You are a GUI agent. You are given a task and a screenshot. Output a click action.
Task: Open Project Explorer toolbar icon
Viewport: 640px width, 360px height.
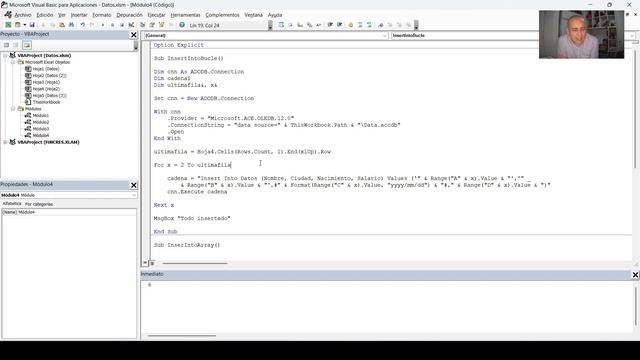pyautogui.click(x=142, y=25)
